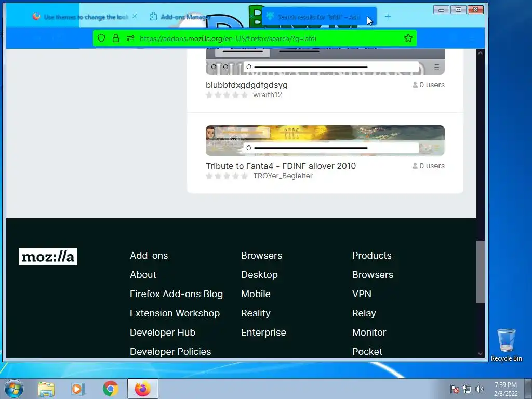Open blubbfdxgdgdfgdsyg theme preview image
The image size is (532, 399).
click(x=325, y=62)
